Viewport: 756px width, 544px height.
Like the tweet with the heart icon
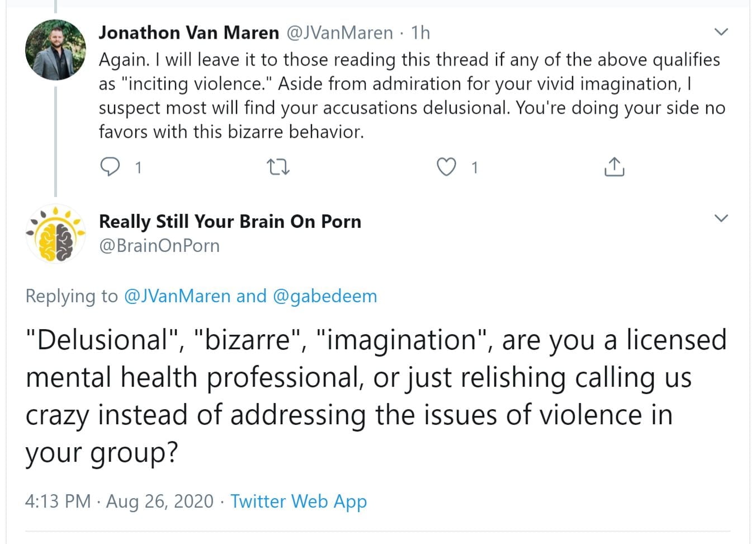tap(446, 167)
